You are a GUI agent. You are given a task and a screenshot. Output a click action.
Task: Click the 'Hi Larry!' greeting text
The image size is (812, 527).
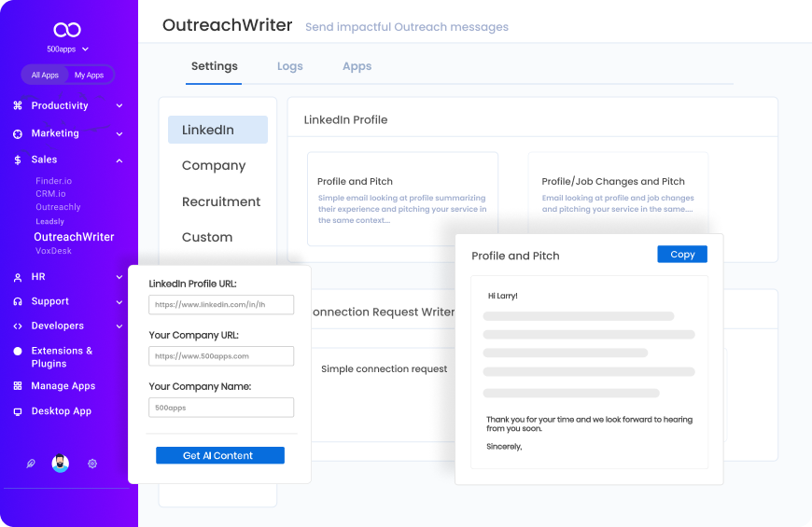click(502, 296)
